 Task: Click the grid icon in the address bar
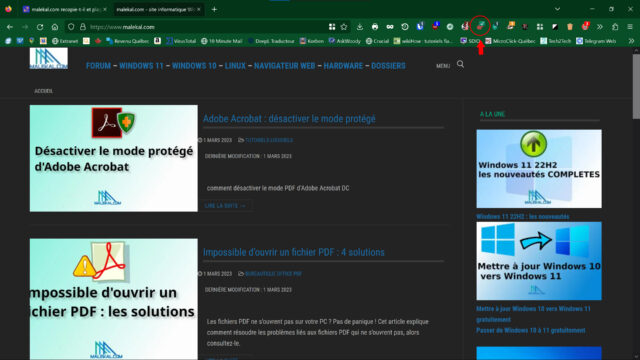pos(332,27)
